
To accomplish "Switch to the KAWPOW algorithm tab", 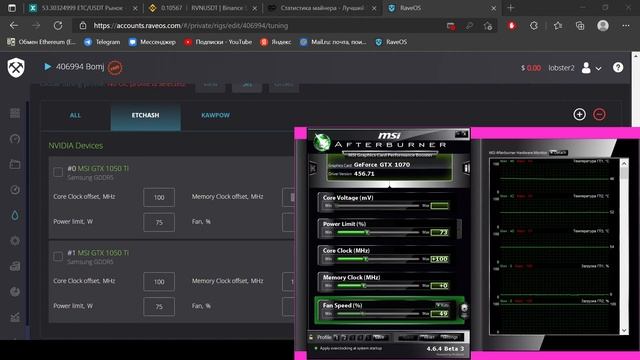I will click(216, 116).
